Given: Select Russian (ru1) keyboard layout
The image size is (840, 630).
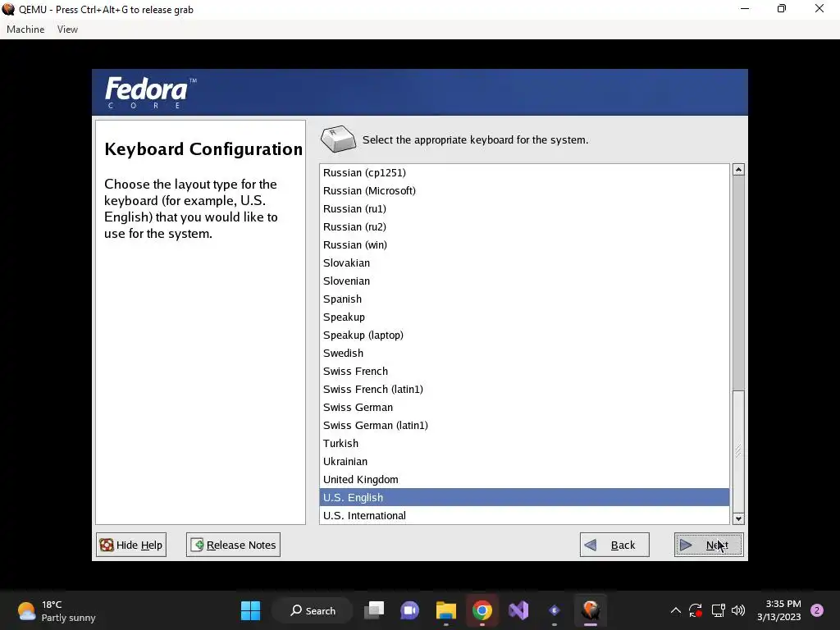Looking at the screenshot, I should (524, 209).
